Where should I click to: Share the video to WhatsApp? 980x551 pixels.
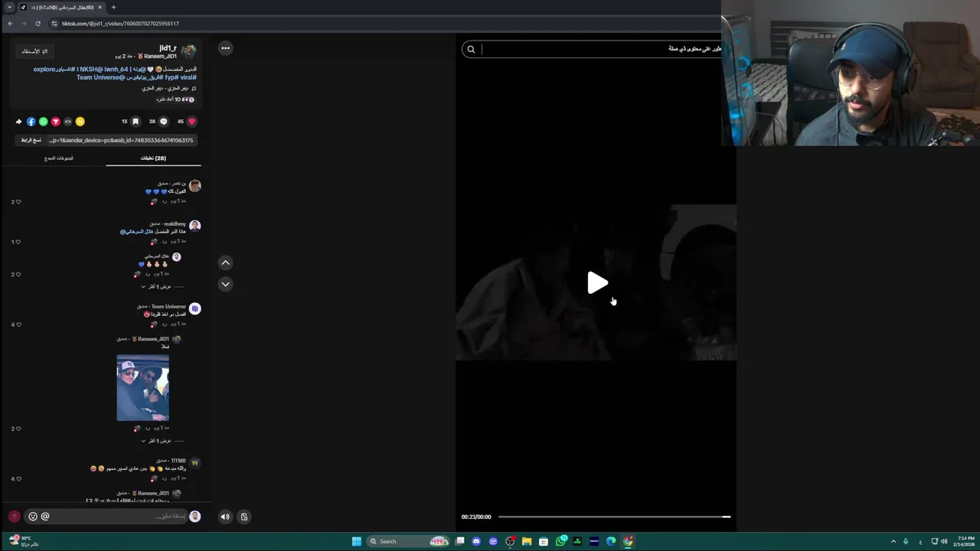click(x=44, y=122)
